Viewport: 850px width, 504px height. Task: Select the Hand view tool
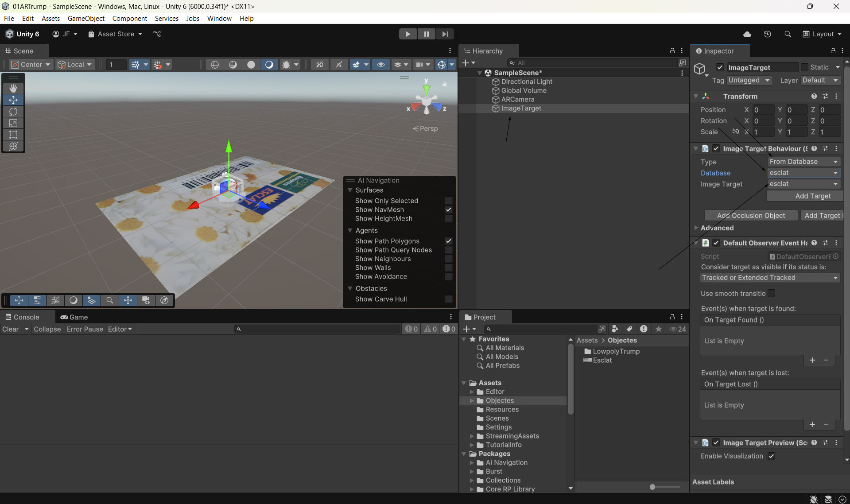pos(13,89)
